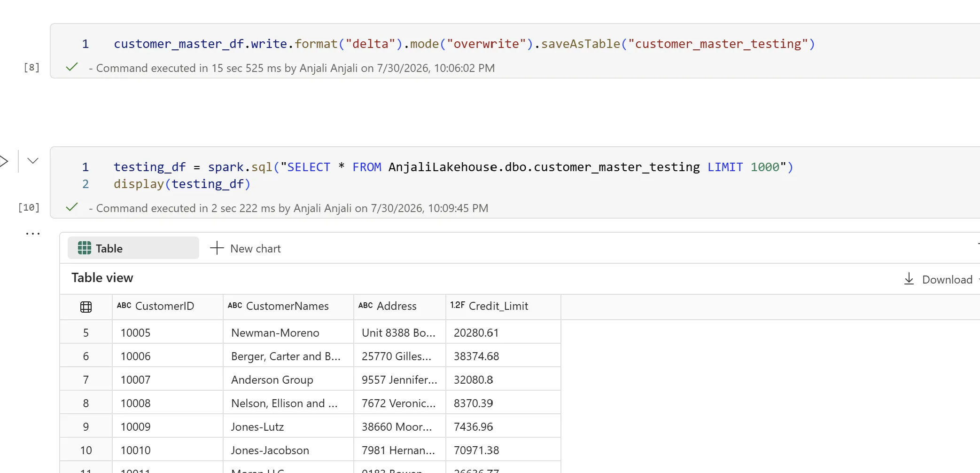980x473 pixels.
Task: Select credit limit value 20280.61
Action: click(x=503, y=332)
